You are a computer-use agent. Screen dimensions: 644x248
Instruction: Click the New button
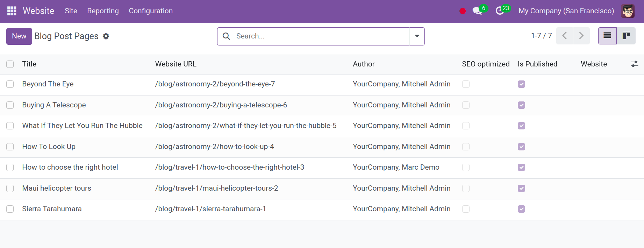[19, 36]
